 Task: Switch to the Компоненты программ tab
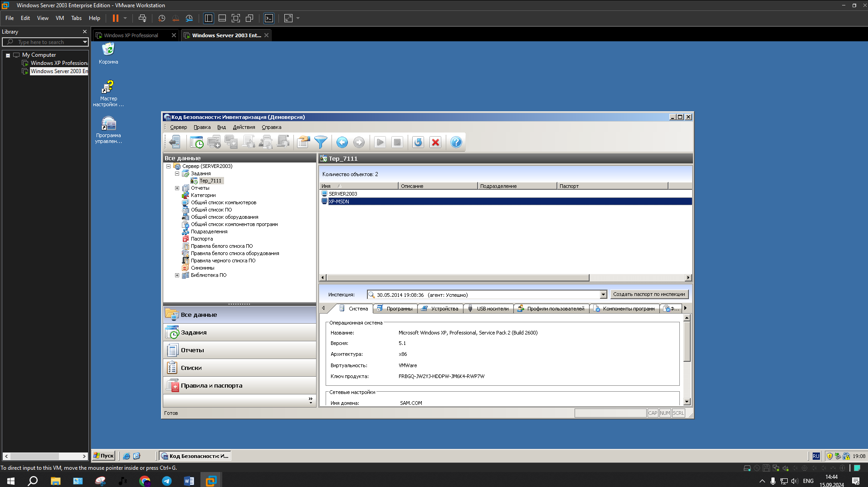coord(624,309)
